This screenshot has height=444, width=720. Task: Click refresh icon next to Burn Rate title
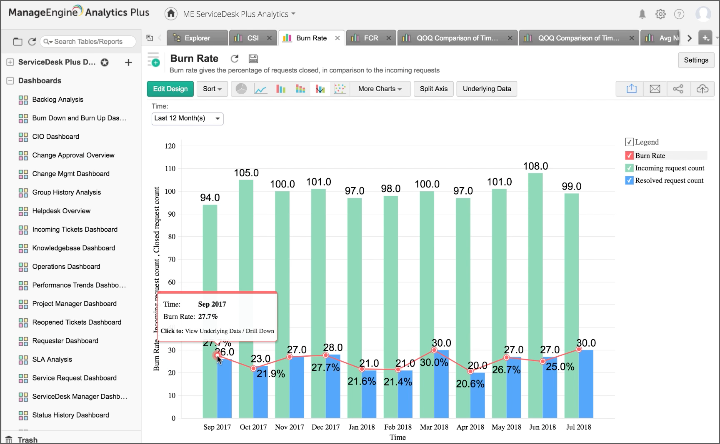[234, 60]
